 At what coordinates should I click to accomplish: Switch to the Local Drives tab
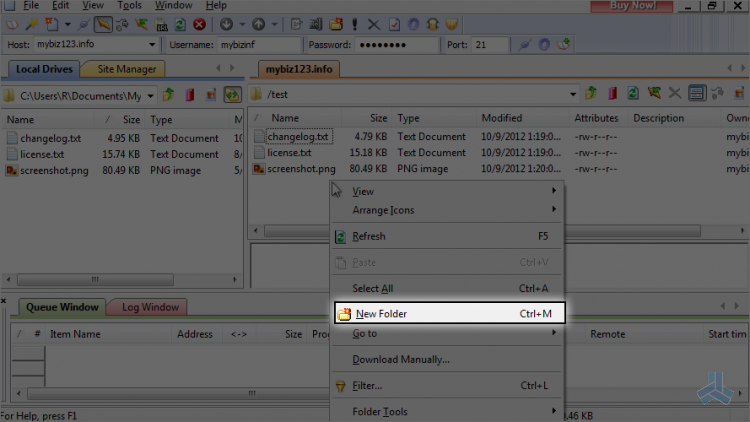point(44,69)
